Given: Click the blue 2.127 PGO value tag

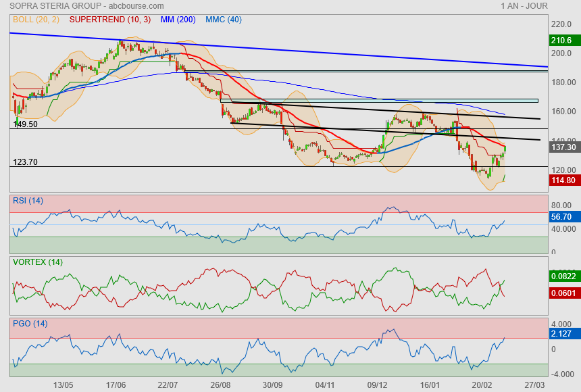Looking at the screenshot, I should tap(562, 333).
